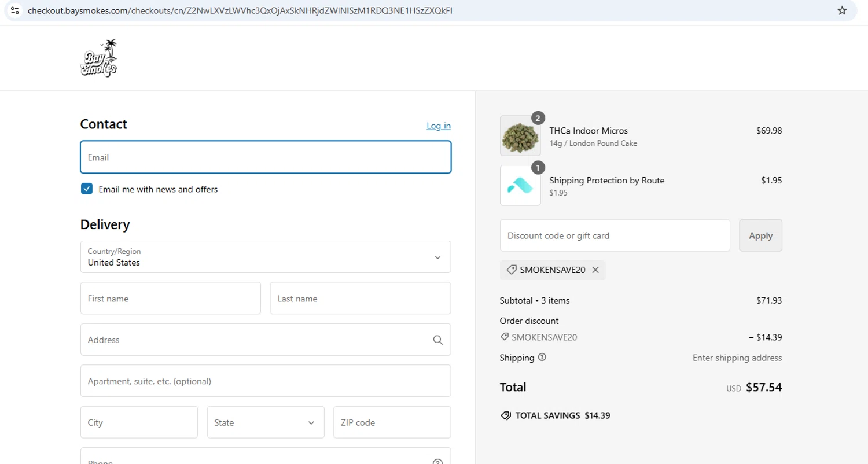Focus the City field
The image size is (868, 464).
(139, 422)
